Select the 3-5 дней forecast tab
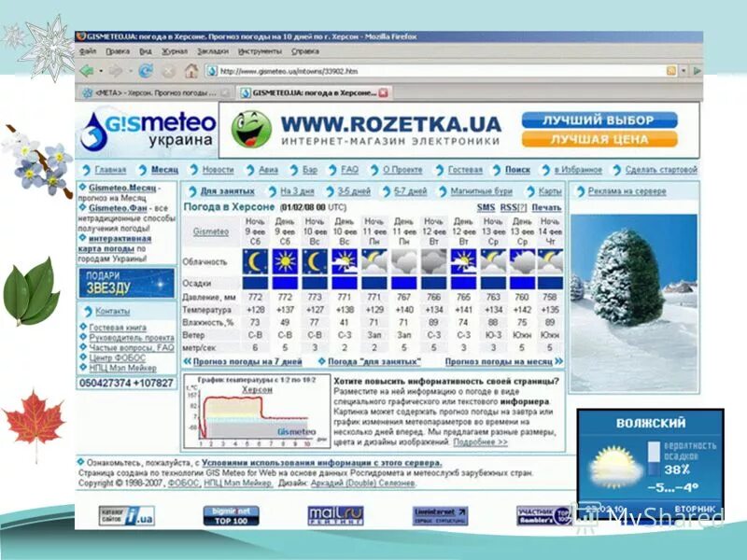 tap(354, 191)
